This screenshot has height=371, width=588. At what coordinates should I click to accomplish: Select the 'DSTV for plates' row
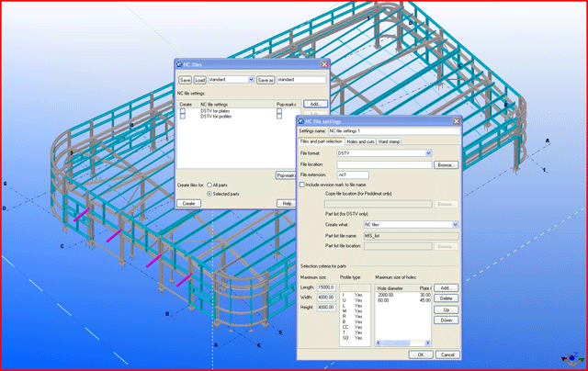click(x=238, y=111)
